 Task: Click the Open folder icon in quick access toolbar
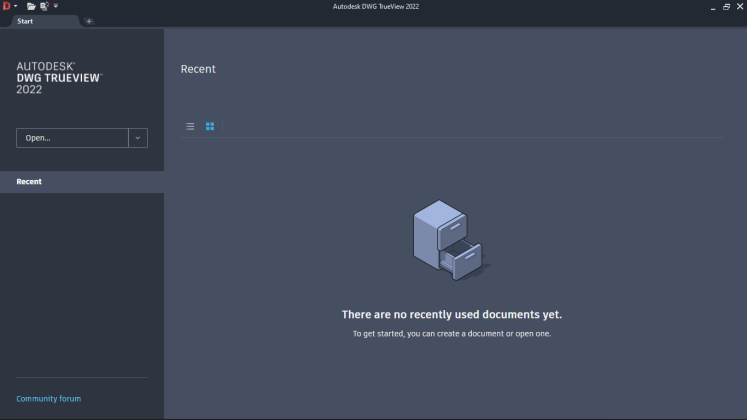31,6
